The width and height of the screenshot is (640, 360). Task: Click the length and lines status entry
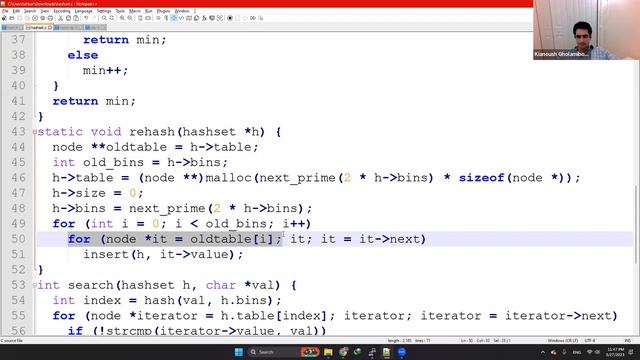pyautogui.click(x=409, y=340)
